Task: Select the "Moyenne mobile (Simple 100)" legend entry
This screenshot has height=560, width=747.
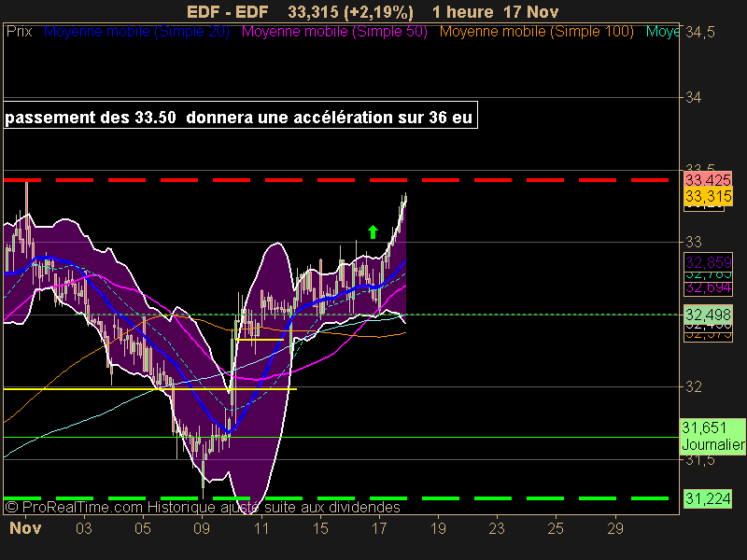Action: 536,32
